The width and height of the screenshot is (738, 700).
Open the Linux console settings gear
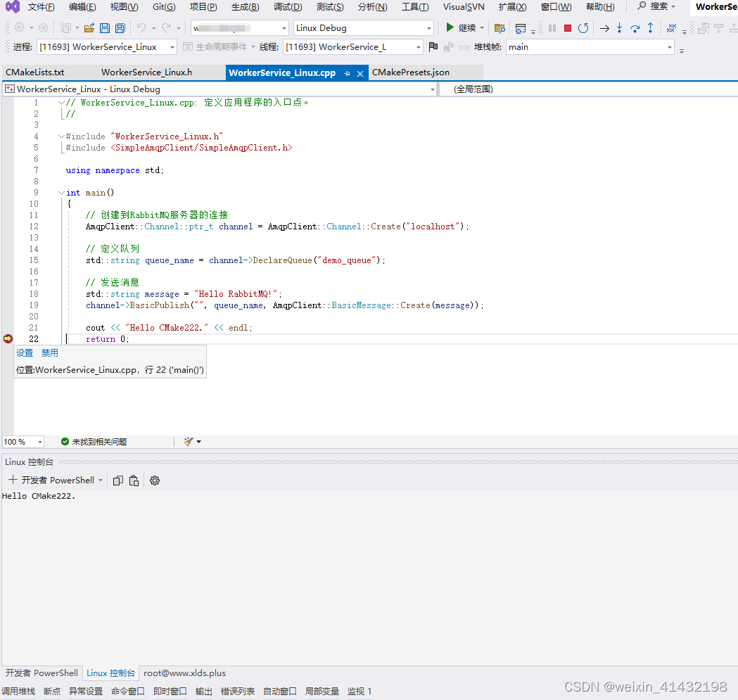[155, 480]
